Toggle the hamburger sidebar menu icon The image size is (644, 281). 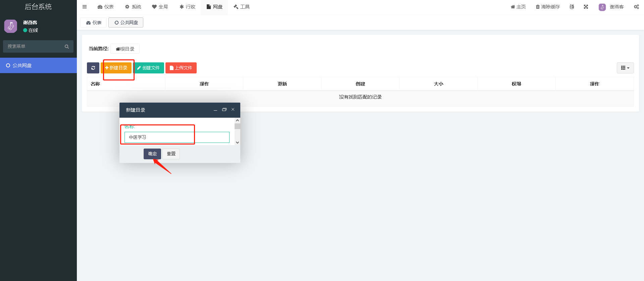(85, 7)
